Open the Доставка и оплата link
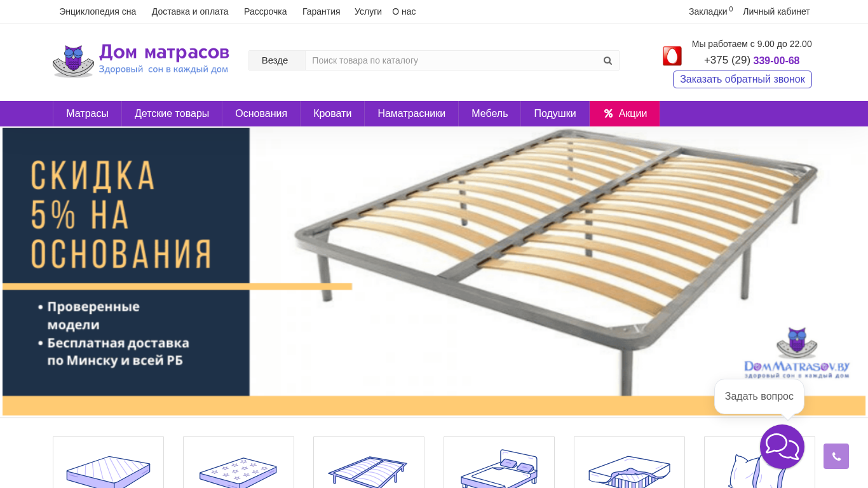The width and height of the screenshot is (868, 488). coord(190,11)
